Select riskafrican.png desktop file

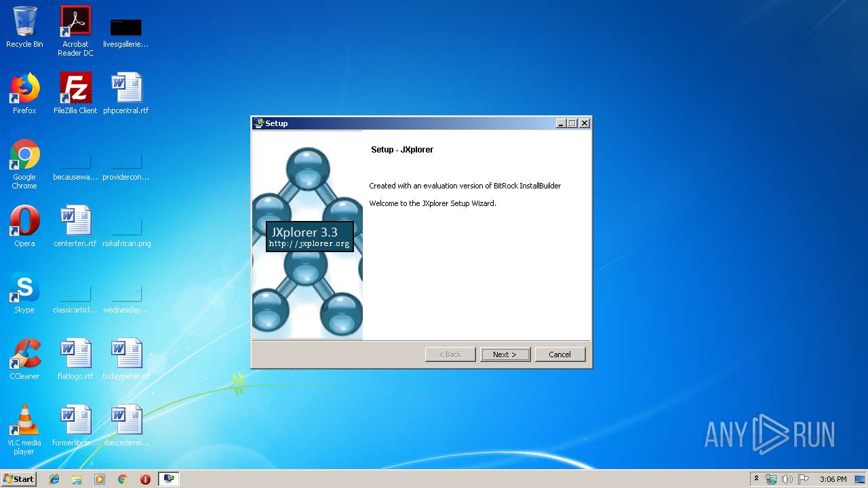126,233
